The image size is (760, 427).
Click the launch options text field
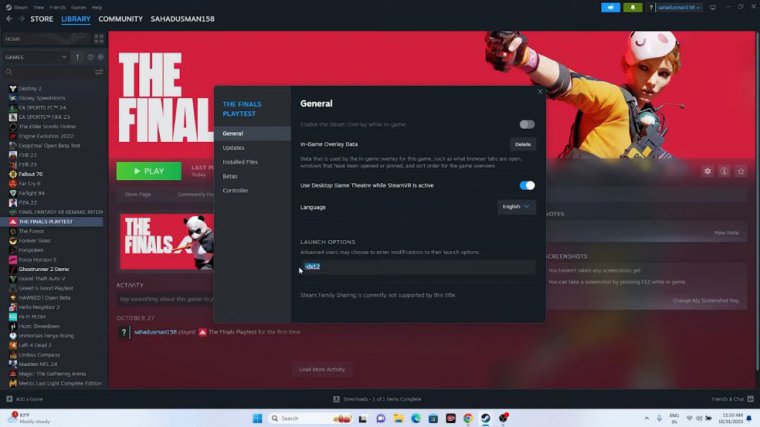click(417, 267)
